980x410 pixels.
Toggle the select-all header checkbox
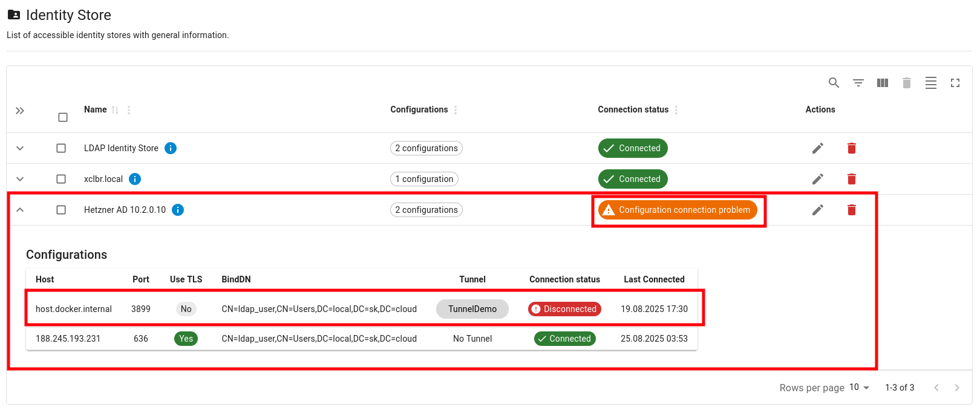tap(63, 117)
